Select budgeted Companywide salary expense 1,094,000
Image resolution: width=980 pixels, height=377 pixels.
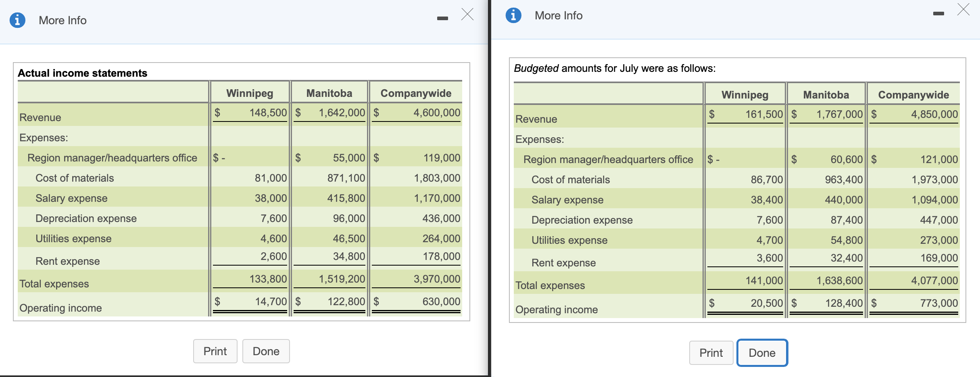(935, 200)
